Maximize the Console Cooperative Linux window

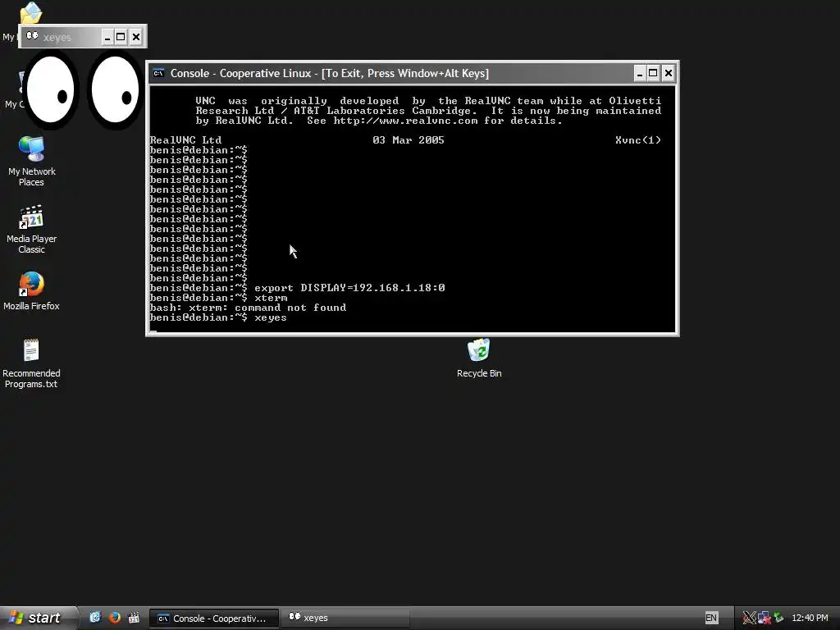point(653,73)
